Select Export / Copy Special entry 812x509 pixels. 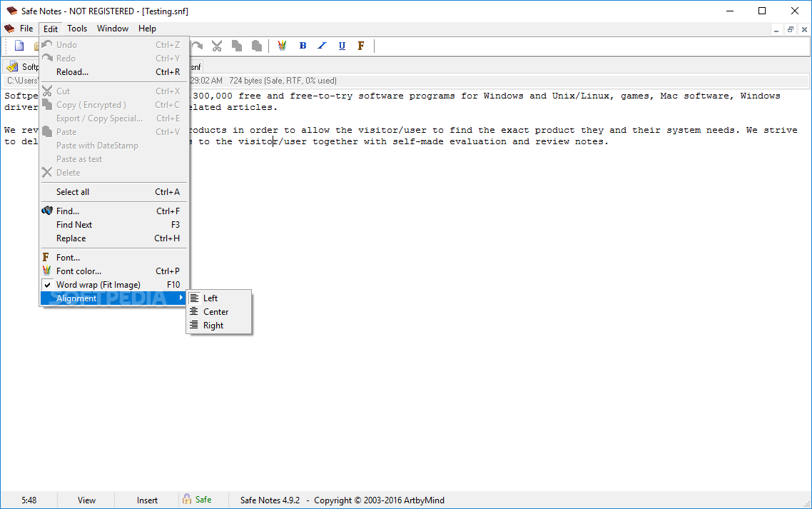[114, 119]
